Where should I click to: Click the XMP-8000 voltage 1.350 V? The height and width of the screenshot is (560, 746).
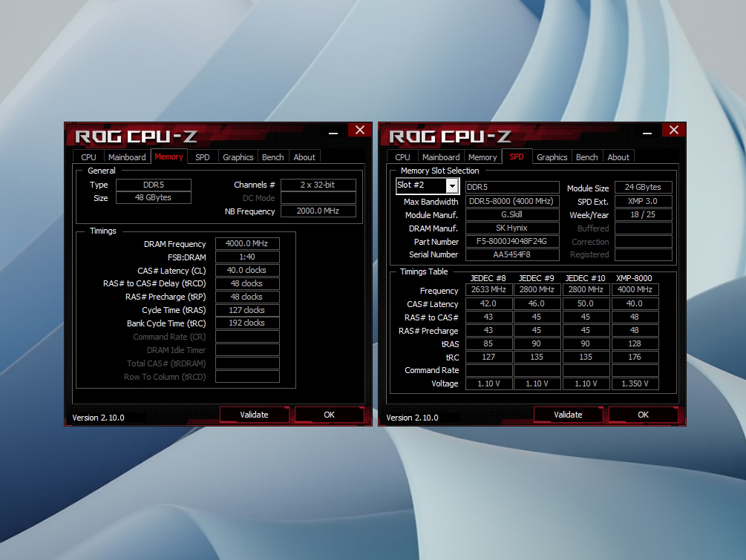click(x=635, y=383)
